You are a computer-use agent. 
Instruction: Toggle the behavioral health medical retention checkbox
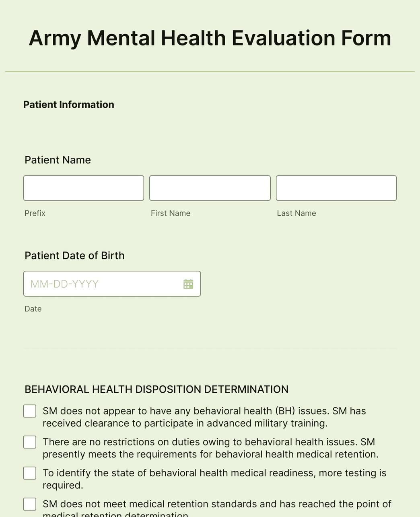tap(29, 442)
